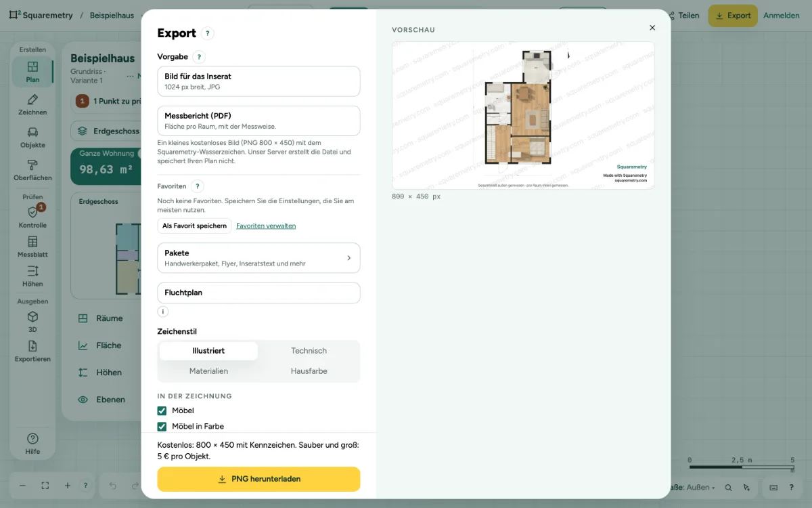Click the info icon below Fluchtplan
The height and width of the screenshot is (508, 812).
[162, 312]
